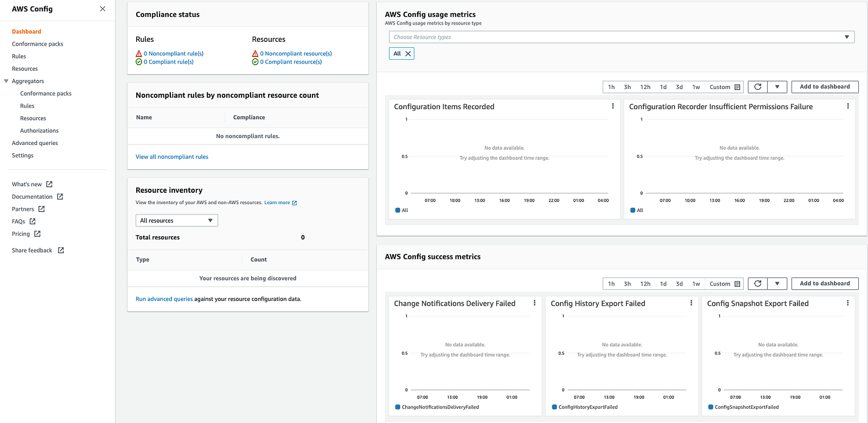Open top-level Rules page in sidebar
The height and width of the screenshot is (423, 868).
click(x=19, y=56)
